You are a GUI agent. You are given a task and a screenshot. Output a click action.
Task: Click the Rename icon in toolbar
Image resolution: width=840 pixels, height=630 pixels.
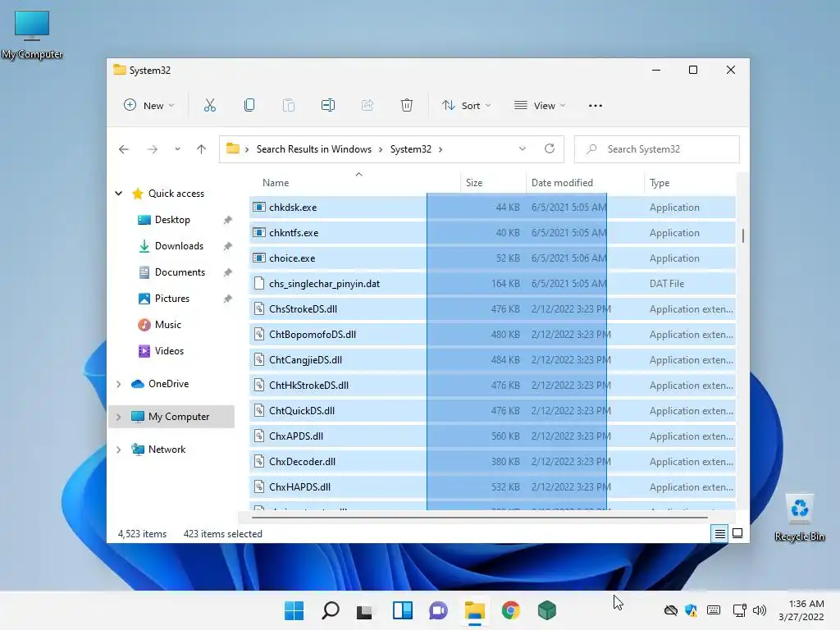click(x=328, y=106)
